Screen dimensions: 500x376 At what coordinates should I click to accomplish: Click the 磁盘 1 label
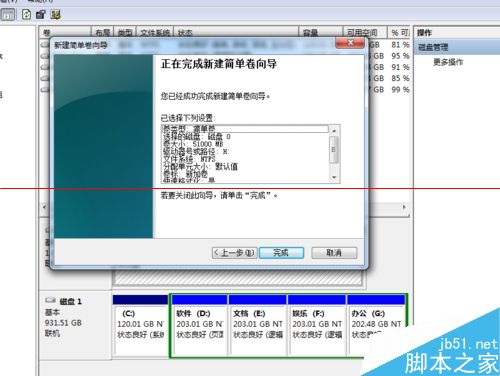click(70, 302)
